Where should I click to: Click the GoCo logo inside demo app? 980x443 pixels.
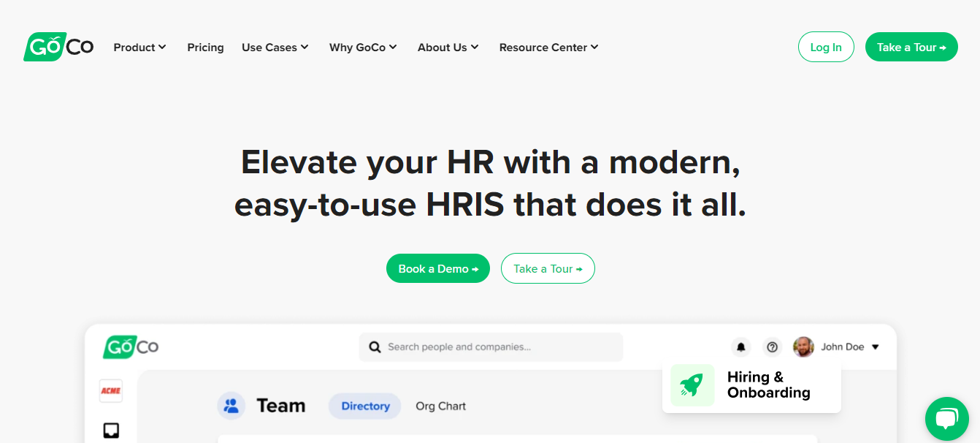coord(131,347)
